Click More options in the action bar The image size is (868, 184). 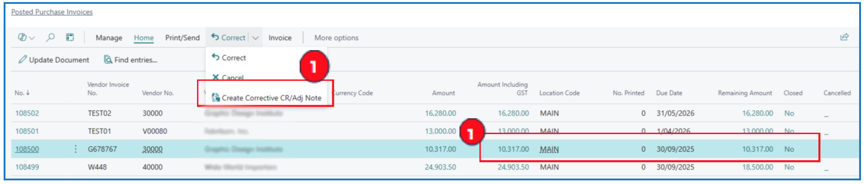point(336,38)
